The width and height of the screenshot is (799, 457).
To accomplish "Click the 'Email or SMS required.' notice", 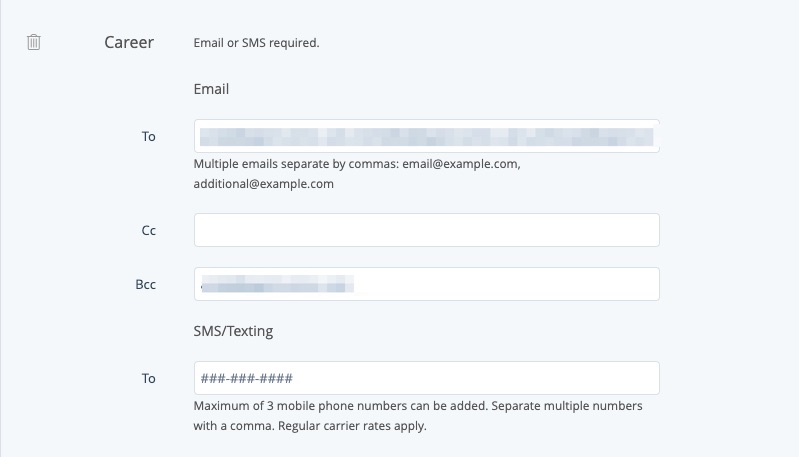I will [x=256, y=43].
